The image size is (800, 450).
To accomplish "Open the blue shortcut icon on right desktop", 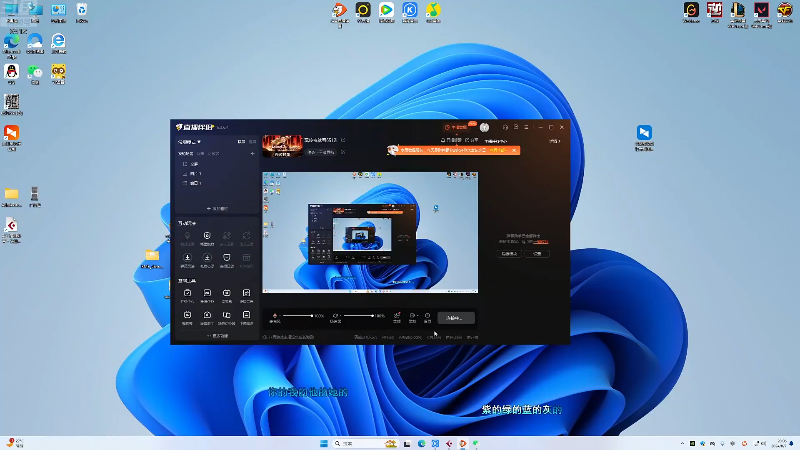I will 644,137.
